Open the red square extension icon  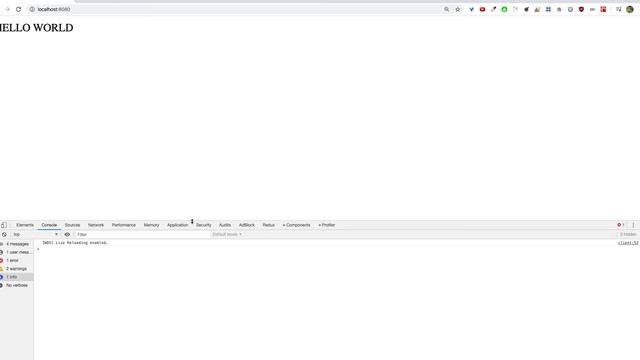603,9
